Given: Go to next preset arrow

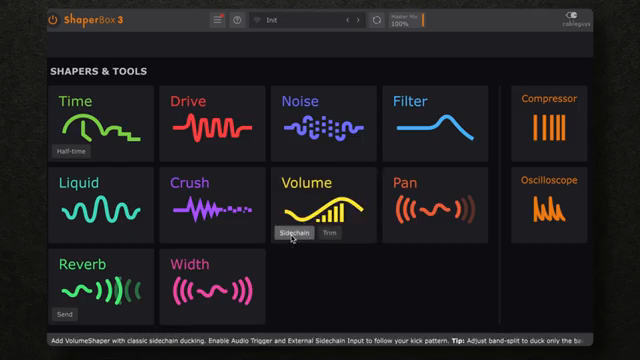Looking at the screenshot, I should click(x=358, y=20).
